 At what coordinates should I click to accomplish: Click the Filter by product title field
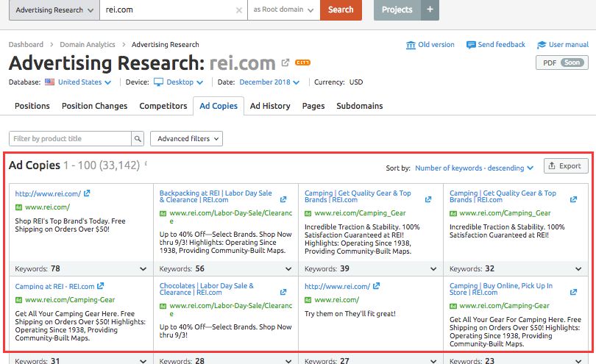70,139
